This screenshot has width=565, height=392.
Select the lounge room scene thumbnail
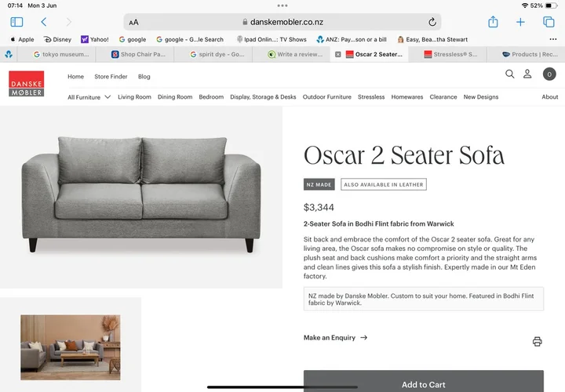[71, 347]
